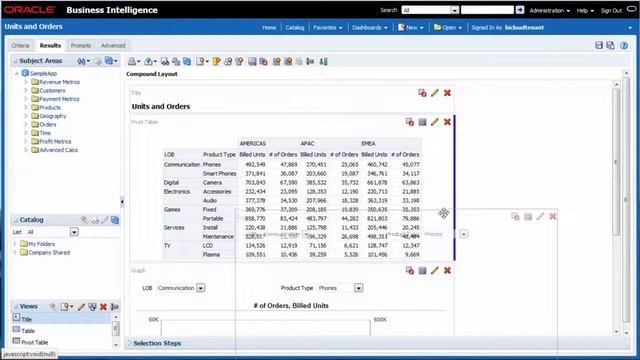The image size is (640, 360).
Task: Expand the Selection Steps section
Action: tap(130, 343)
